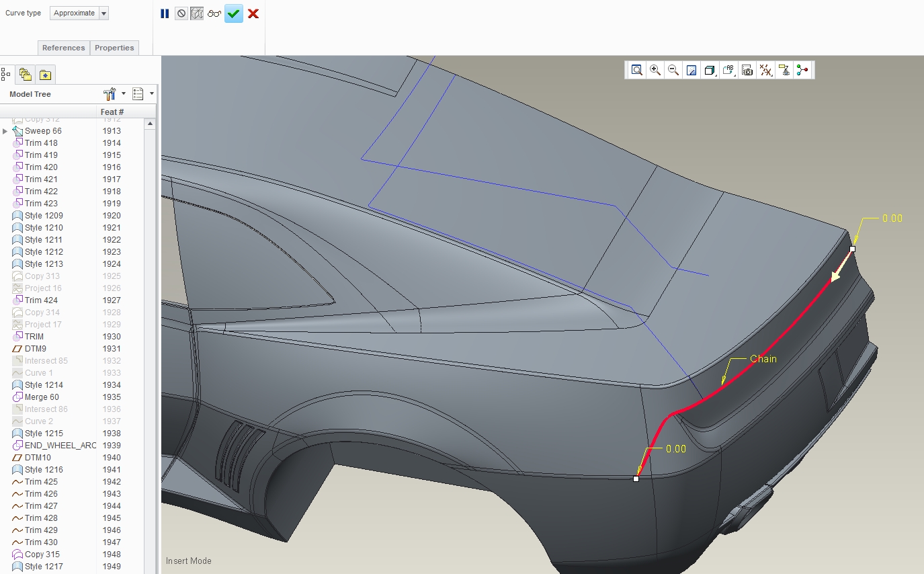Select Style 1213 in the model tree
This screenshot has height=574, width=924.
[x=44, y=264]
